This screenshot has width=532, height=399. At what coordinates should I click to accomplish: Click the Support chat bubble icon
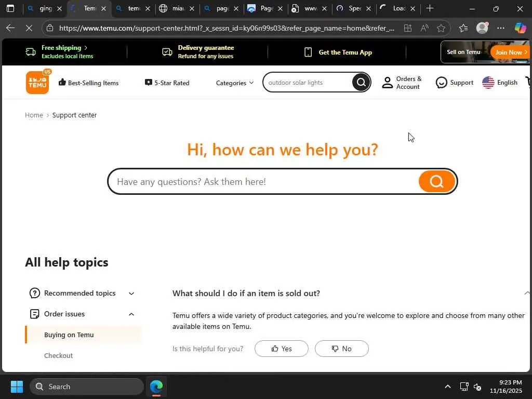click(441, 83)
